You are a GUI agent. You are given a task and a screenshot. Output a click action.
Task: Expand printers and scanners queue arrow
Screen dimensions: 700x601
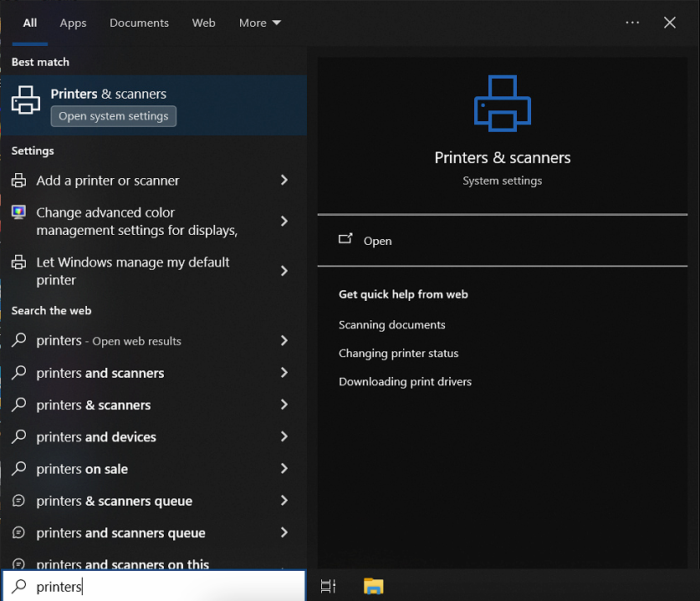point(284,532)
